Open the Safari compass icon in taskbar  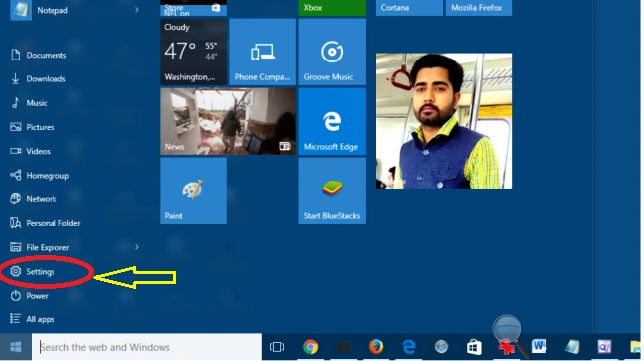tap(441, 347)
